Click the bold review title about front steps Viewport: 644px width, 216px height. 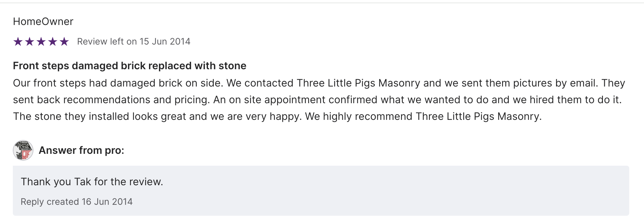[129, 66]
